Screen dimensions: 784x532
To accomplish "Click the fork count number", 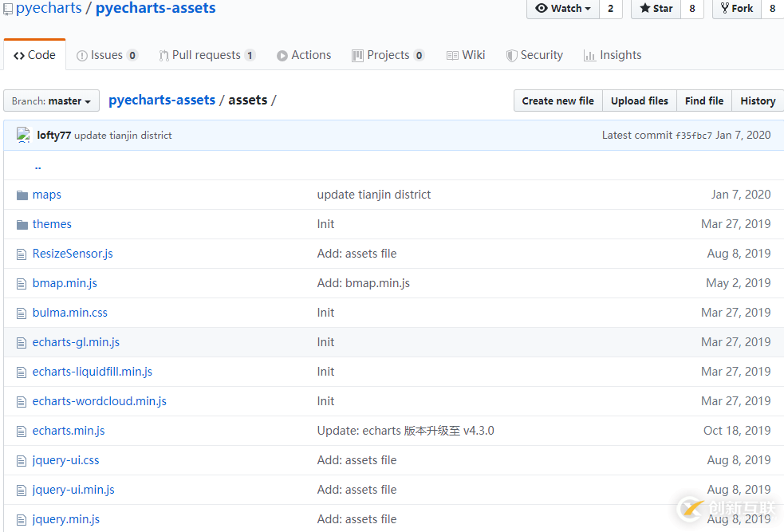I will click(772, 9).
